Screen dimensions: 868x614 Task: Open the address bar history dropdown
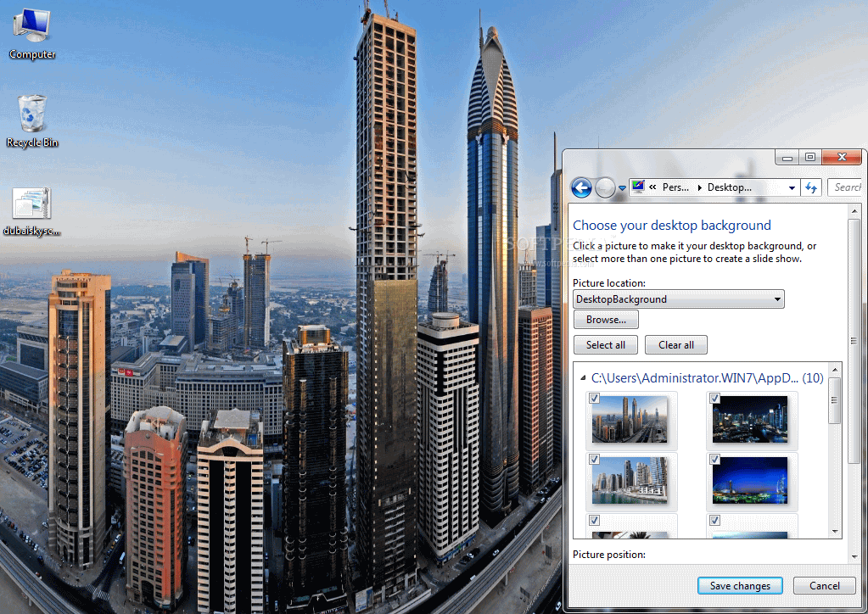click(x=792, y=188)
